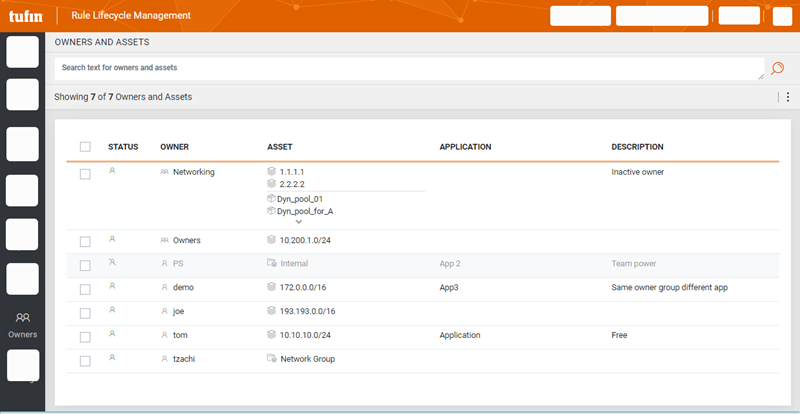Expand more assets under Dyn_pool_for_A
800x414 pixels.
(299, 222)
